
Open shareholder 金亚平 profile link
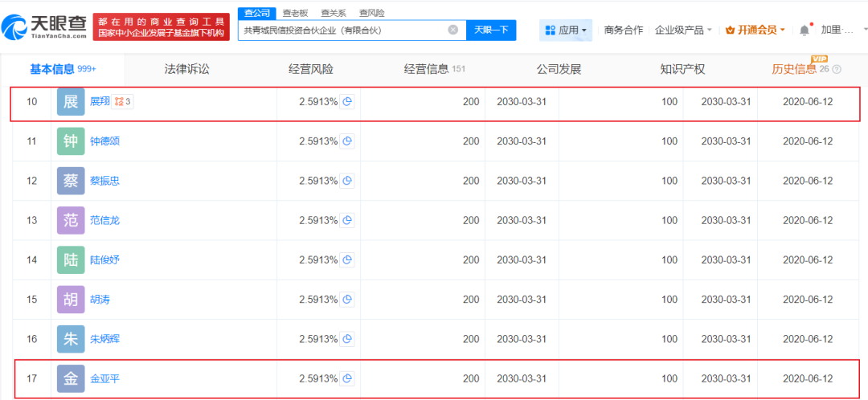coord(104,378)
